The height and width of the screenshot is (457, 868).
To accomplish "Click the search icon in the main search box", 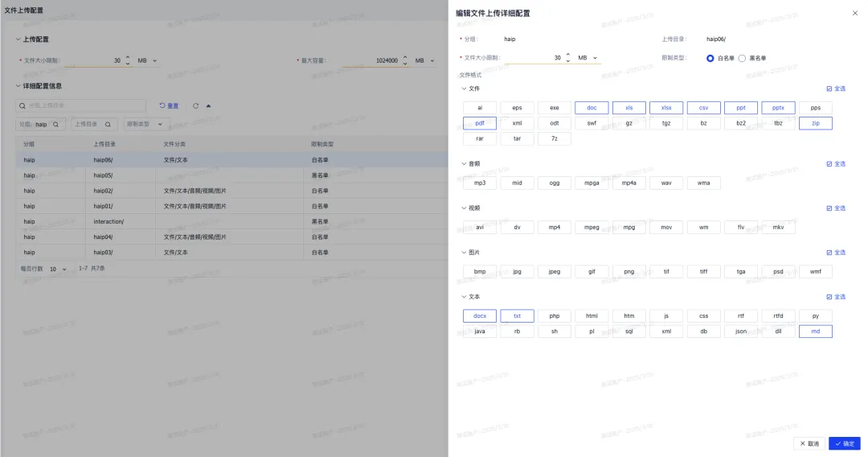I will pos(23,106).
